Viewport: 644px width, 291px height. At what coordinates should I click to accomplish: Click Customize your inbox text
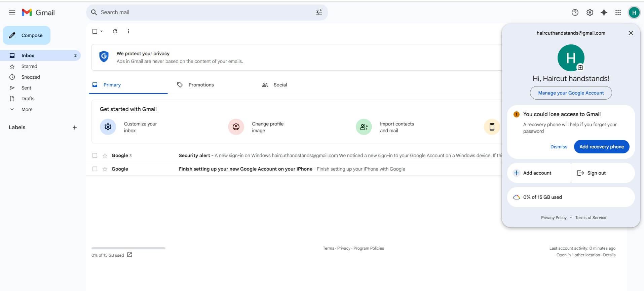coord(140,127)
